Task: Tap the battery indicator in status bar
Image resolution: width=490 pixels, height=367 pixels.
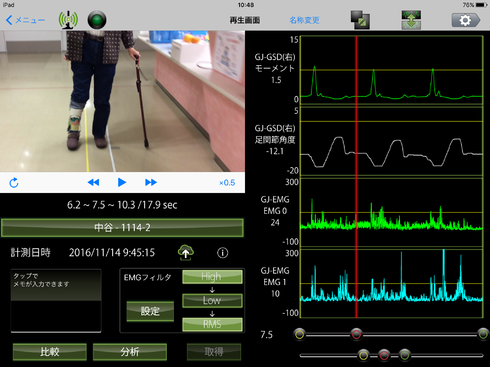Action: tap(481, 5)
